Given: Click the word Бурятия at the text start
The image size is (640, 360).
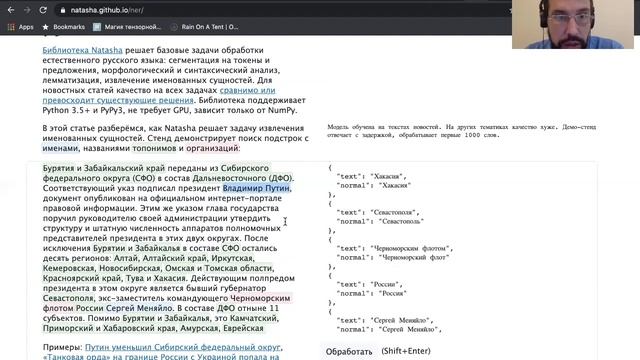Looking at the screenshot, I should point(58,168).
